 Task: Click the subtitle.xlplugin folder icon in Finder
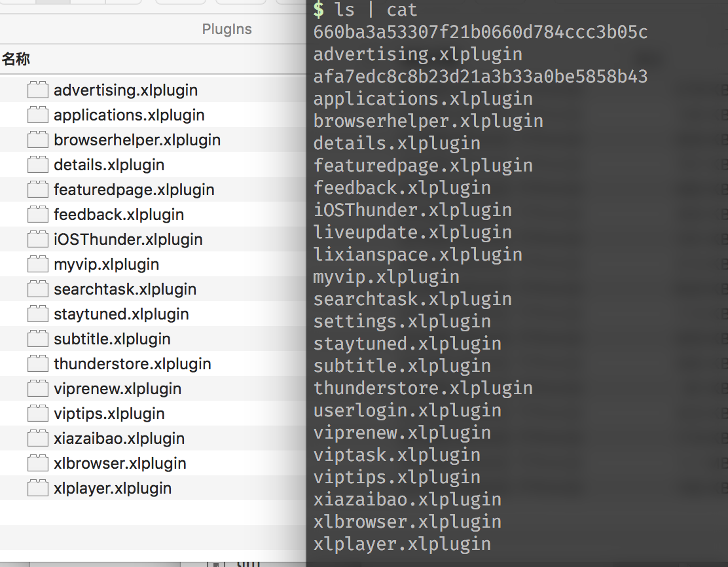38,339
